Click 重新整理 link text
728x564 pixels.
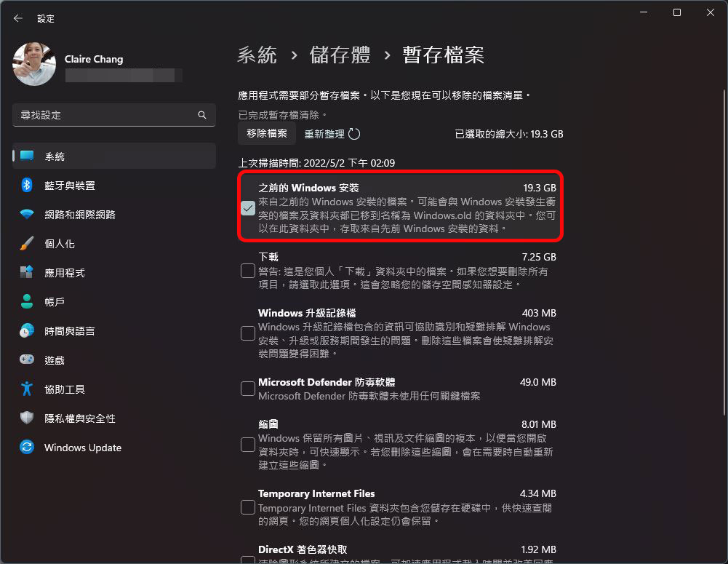[x=324, y=134]
